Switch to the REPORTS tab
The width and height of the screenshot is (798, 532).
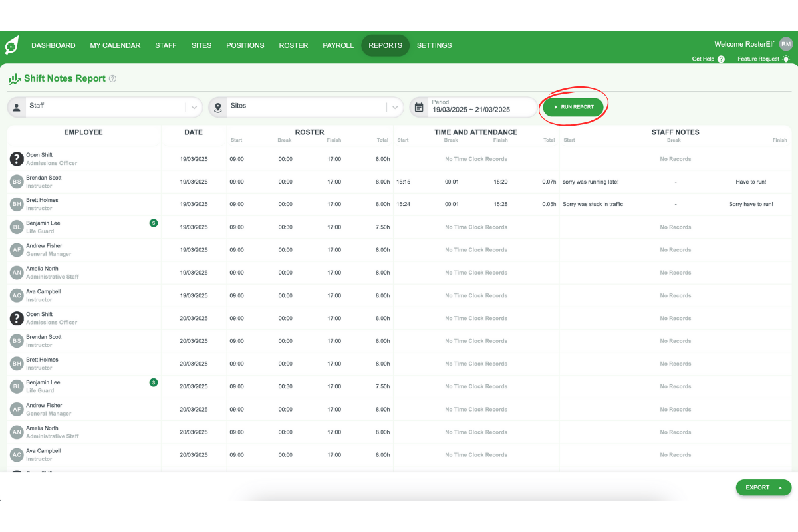tap(384, 45)
